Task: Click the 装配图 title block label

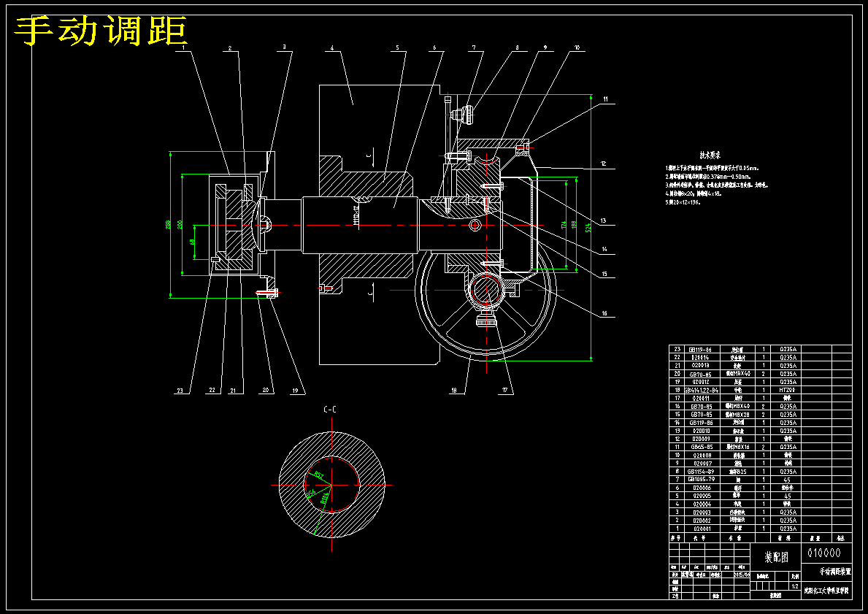Action: coord(776,557)
